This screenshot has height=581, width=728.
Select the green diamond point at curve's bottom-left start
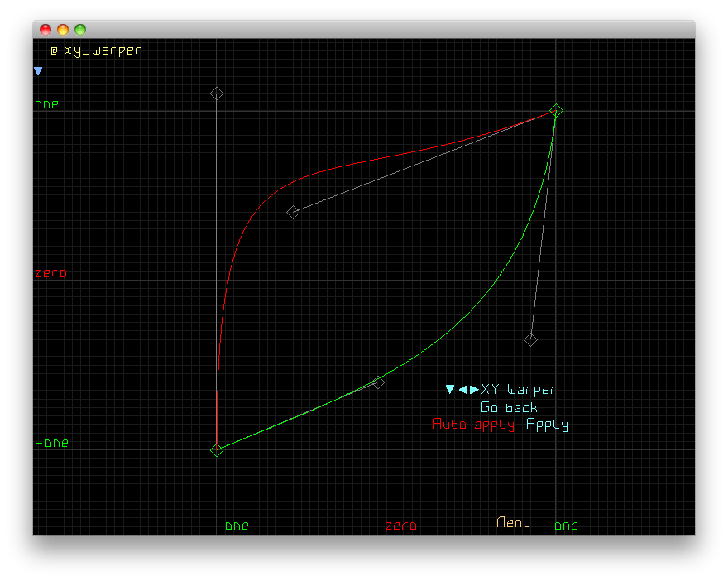(217, 450)
